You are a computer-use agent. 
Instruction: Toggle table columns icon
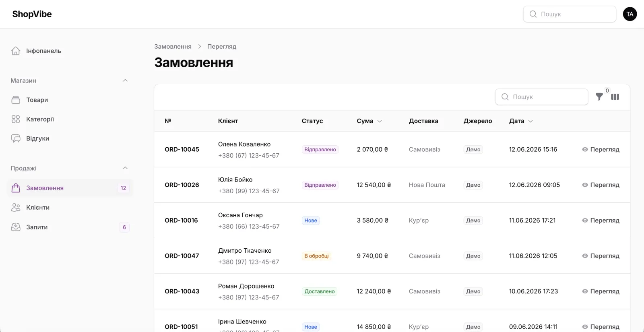coord(615,97)
